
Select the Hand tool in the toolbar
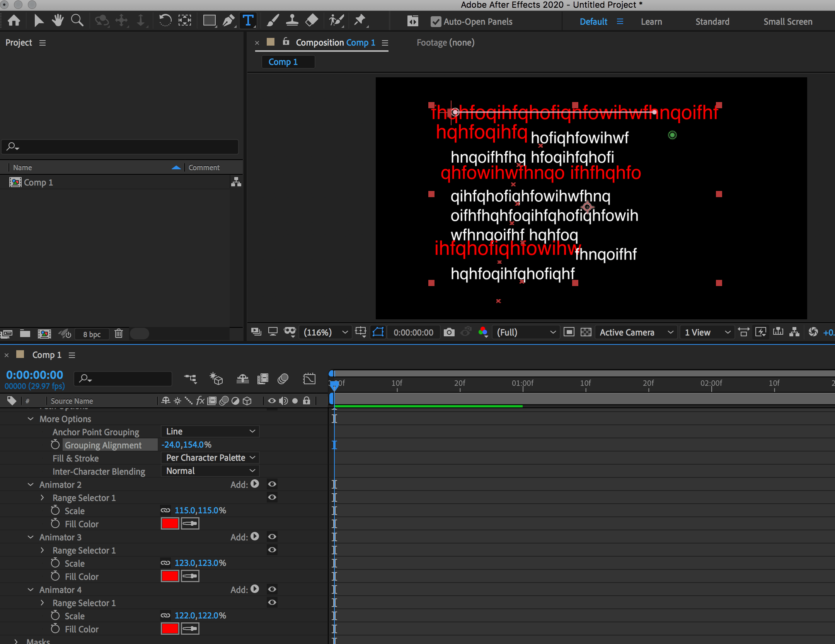57,20
